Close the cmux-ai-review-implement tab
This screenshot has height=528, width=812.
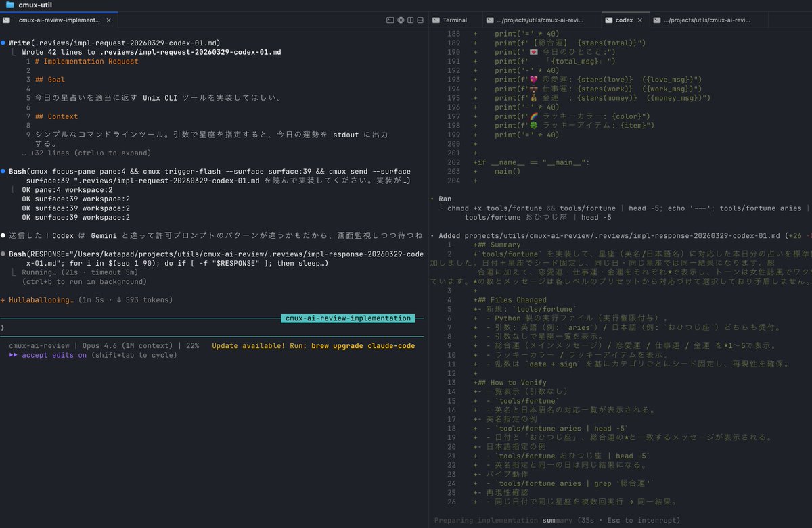point(108,20)
